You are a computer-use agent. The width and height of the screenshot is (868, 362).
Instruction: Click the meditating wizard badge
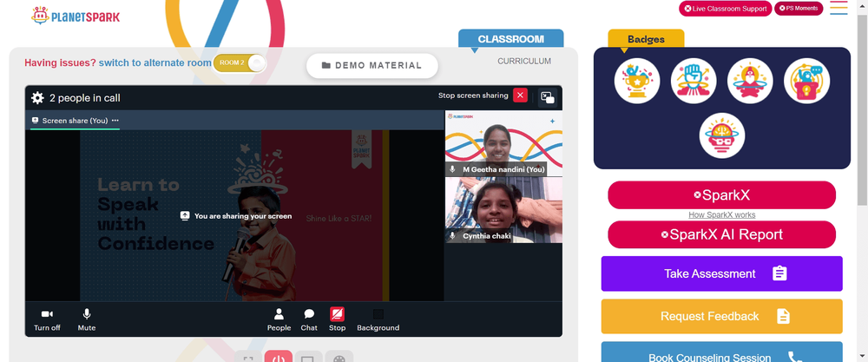coord(750,81)
